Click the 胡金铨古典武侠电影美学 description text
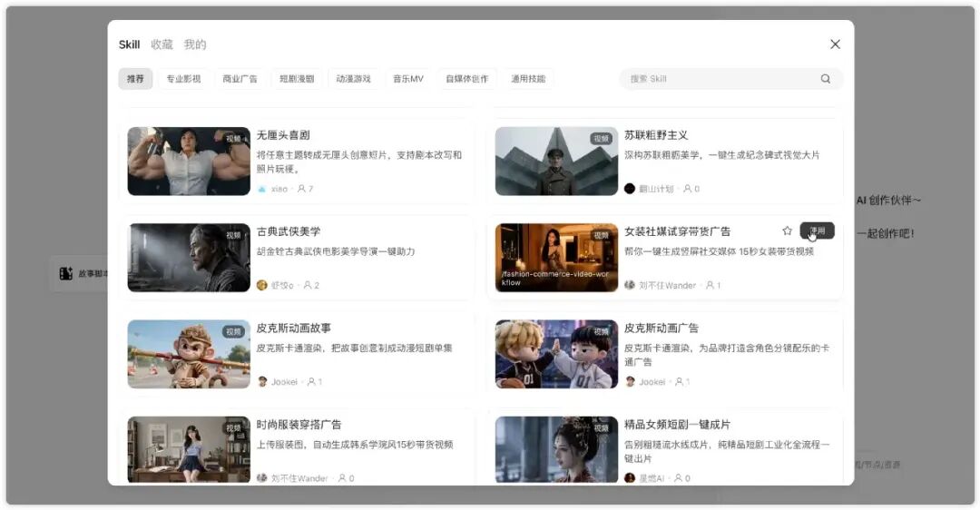Viewport: 980px width, 510px height. [x=336, y=251]
